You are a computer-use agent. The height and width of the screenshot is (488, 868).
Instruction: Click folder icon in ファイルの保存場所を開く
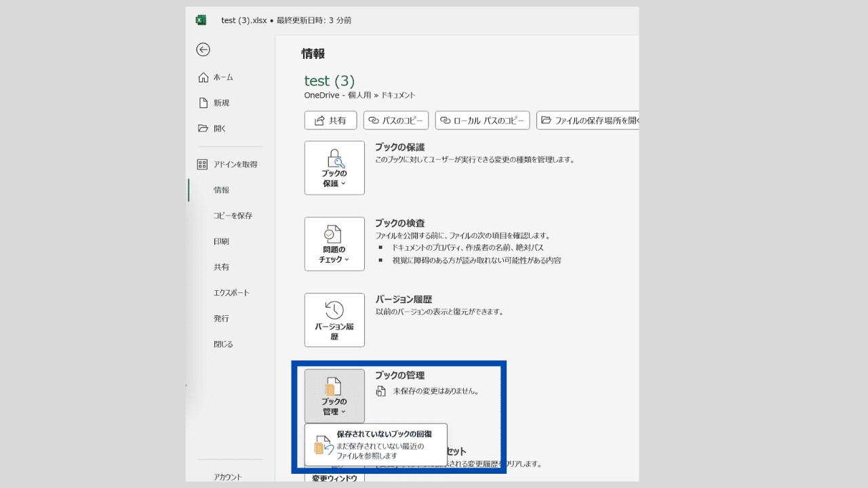547,121
